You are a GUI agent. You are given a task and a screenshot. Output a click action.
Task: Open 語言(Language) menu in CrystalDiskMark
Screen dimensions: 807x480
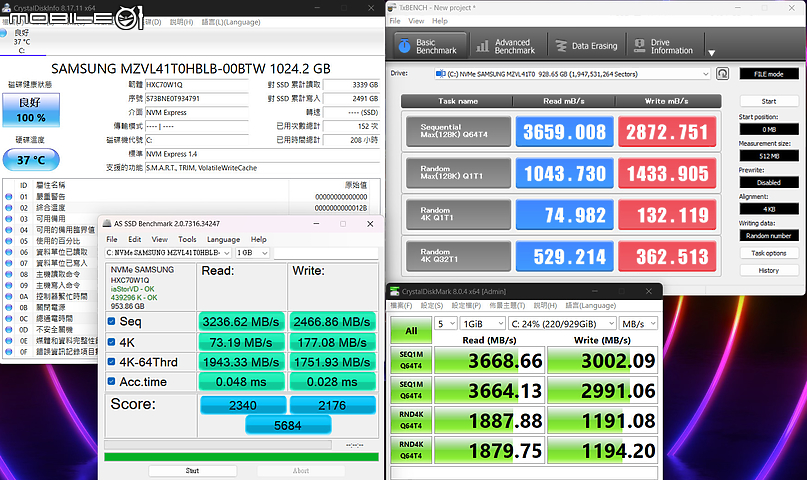click(590, 306)
